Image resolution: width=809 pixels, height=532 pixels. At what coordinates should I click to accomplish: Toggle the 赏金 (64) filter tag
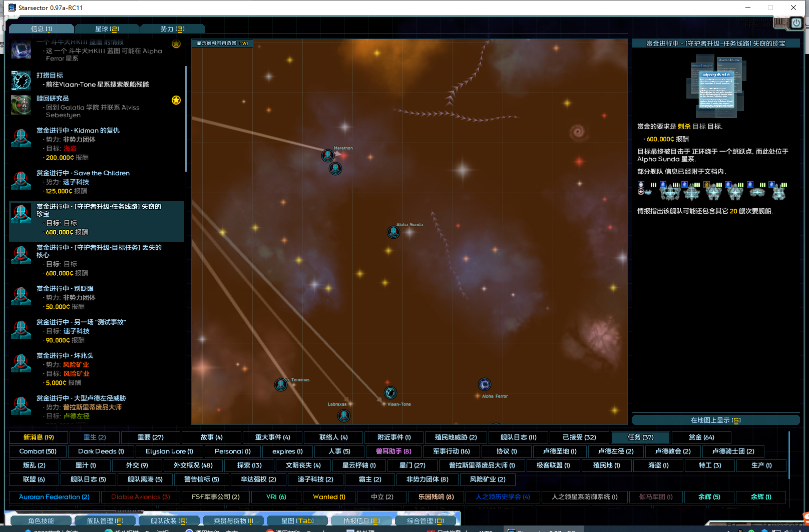[x=701, y=437]
